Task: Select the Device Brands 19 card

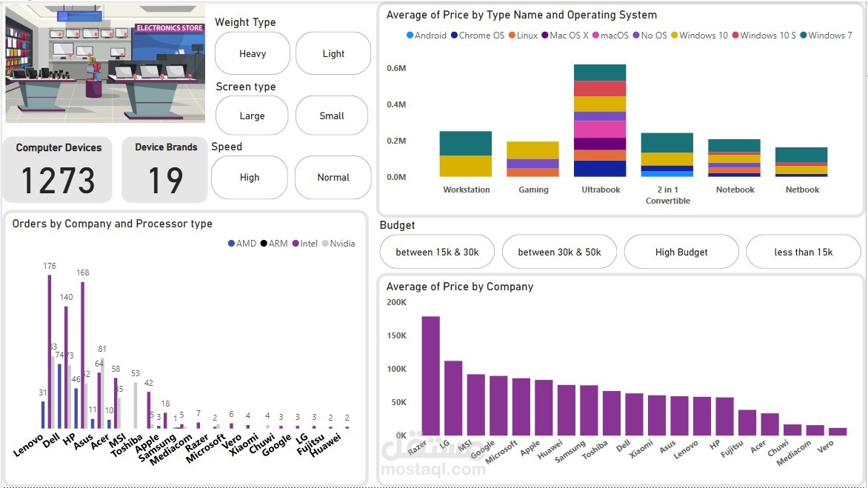Action: pos(165,170)
